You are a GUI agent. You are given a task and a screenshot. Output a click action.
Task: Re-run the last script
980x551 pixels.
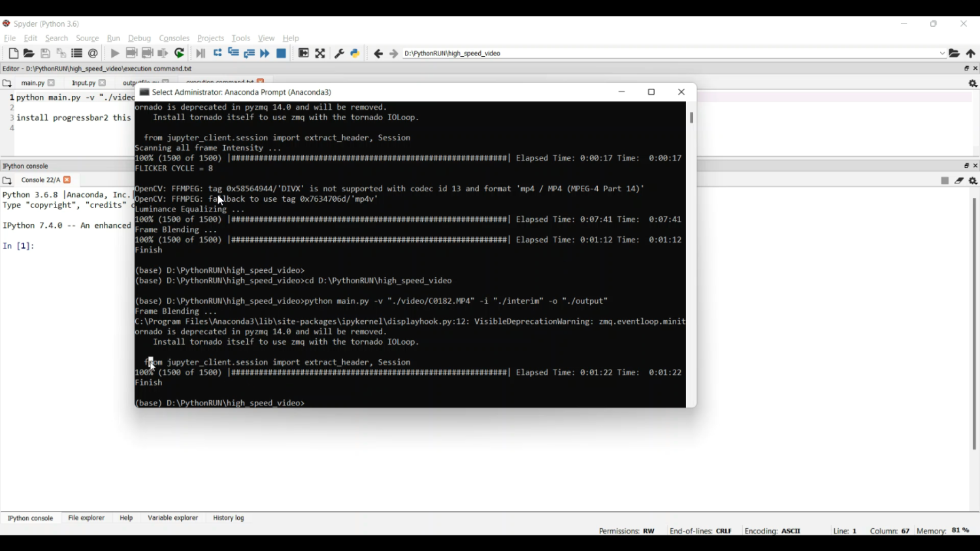tap(180, 54)
